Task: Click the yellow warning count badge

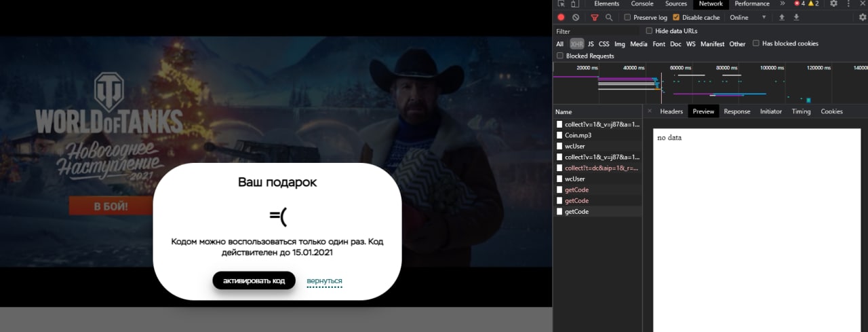Action: click(813, 4)
